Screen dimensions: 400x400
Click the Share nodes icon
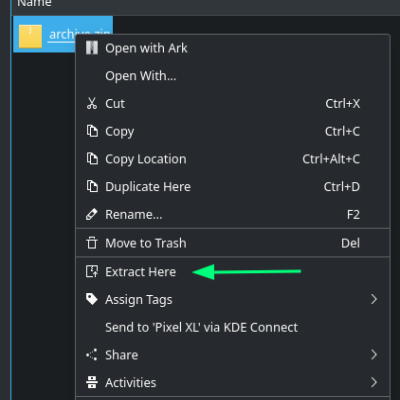click(x=92, y=355)
